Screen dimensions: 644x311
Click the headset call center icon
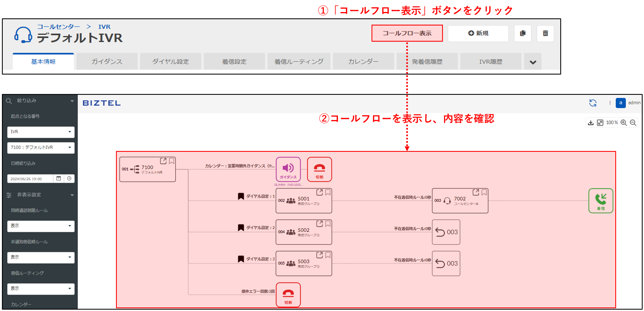23,35
